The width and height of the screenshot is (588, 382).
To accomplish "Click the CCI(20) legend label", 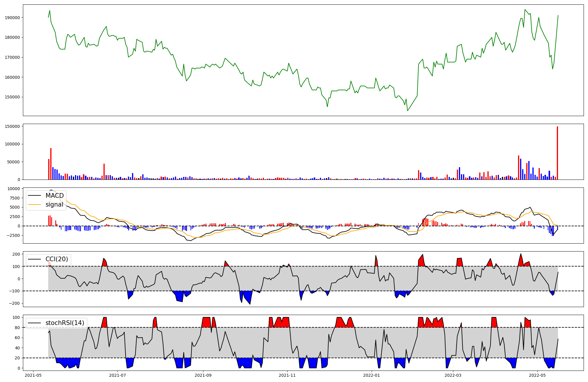I will tap(57, 259).
